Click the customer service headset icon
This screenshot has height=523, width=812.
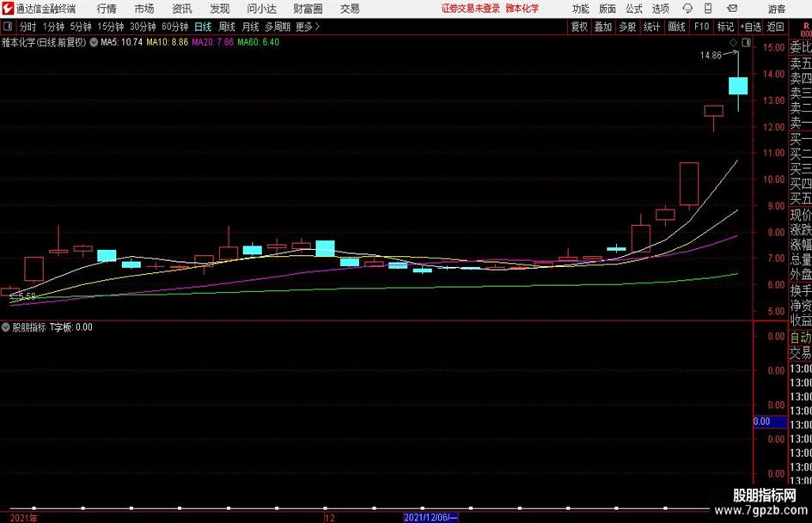tap(687, 9)
